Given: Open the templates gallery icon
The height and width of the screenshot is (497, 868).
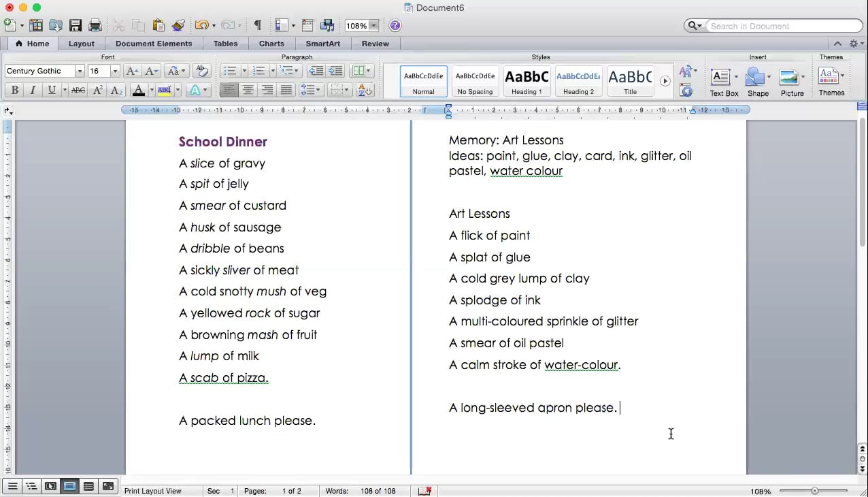Looking at the screenshot, I should [35, 25].
